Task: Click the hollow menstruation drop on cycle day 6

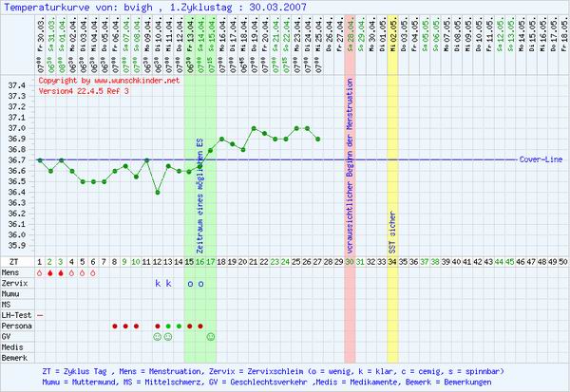Action: click(x=93, y=272)
